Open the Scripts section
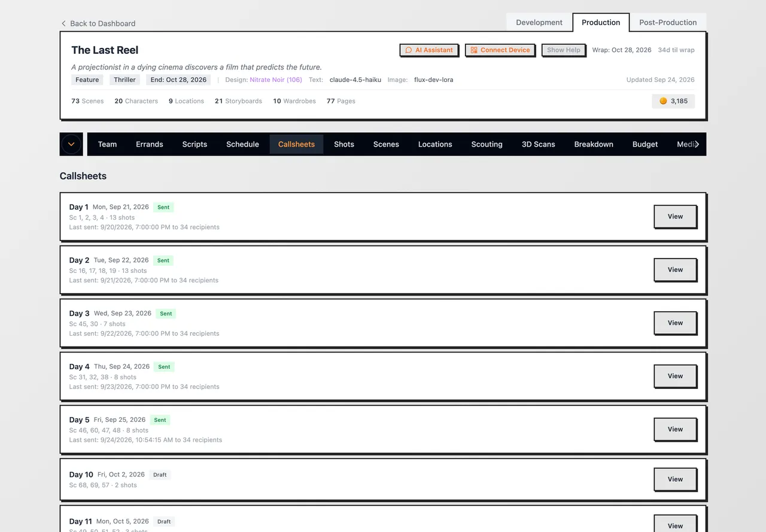 (194, 144)
